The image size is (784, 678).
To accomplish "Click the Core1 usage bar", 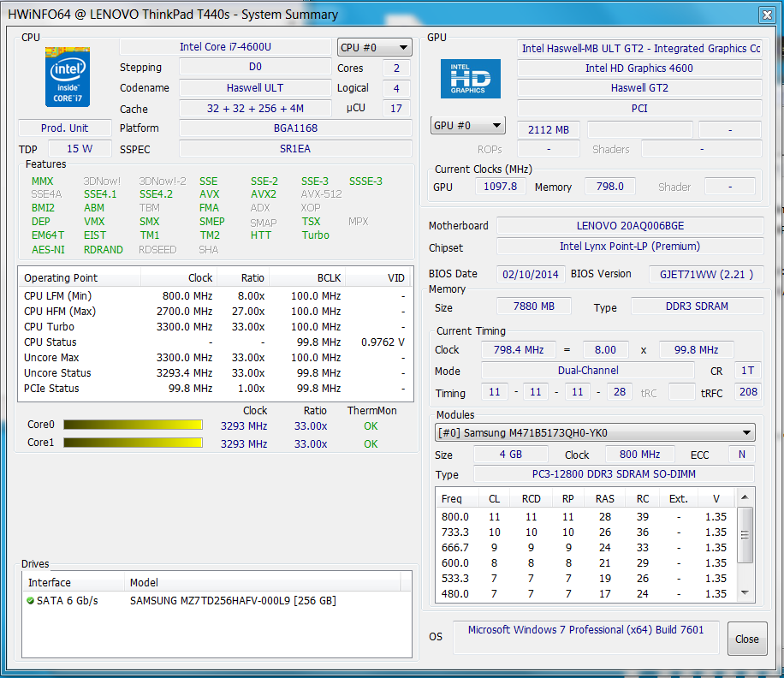I will point(133,443).
